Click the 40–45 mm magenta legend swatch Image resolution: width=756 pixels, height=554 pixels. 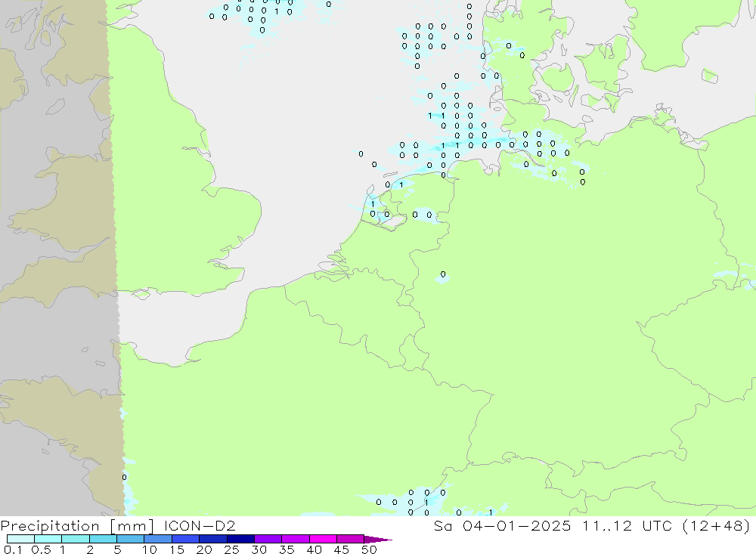[323, 539]
